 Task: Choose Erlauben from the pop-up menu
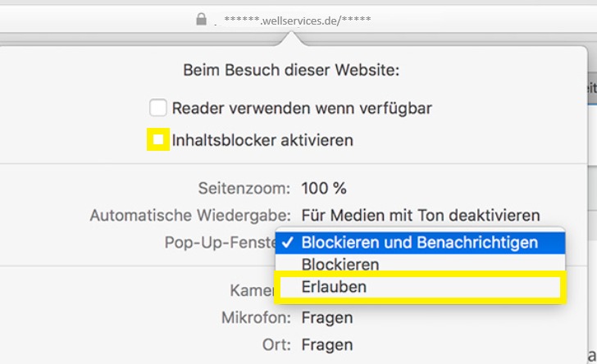pyautogui.click(x=334, y=288)
